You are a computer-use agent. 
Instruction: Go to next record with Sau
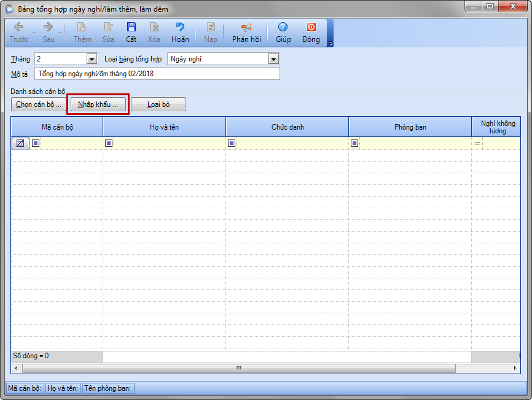tap(48, 33)
